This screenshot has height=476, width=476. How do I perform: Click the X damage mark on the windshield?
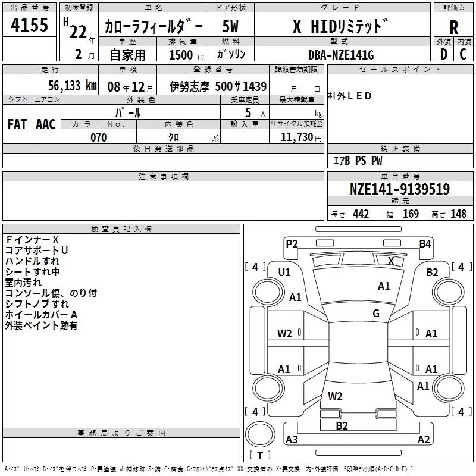click(391, 261)
